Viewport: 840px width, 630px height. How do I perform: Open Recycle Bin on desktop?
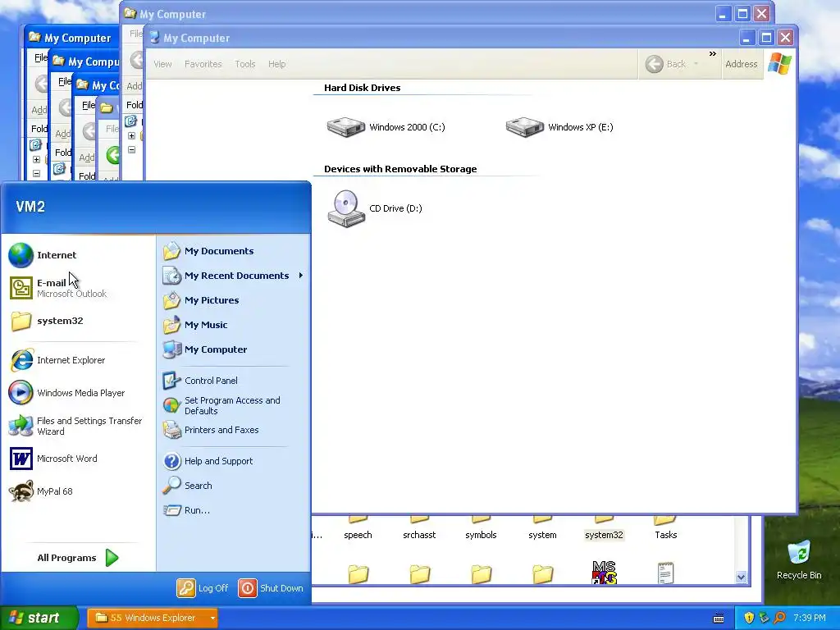coord(799,560)
